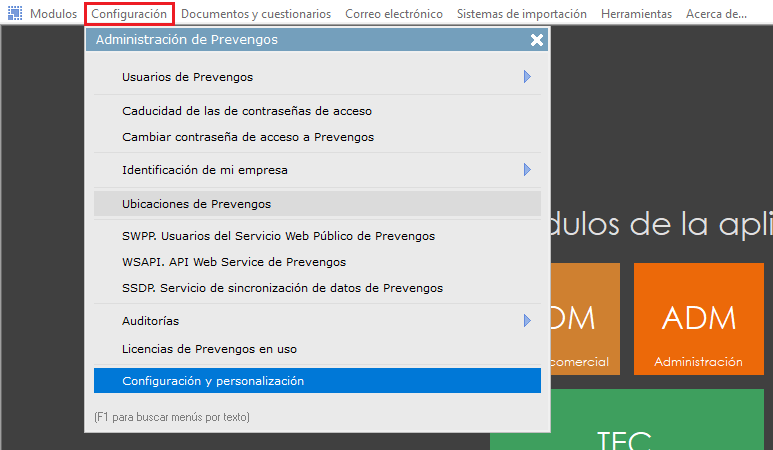This screenshot has width=773, height=450.
Task: Open SWPP Servicio Web Público users
Action: click(x=278, y=236)
